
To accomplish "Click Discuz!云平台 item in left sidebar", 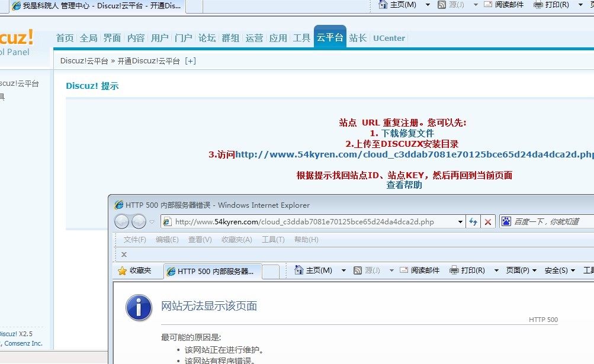I will coord(20,83).
